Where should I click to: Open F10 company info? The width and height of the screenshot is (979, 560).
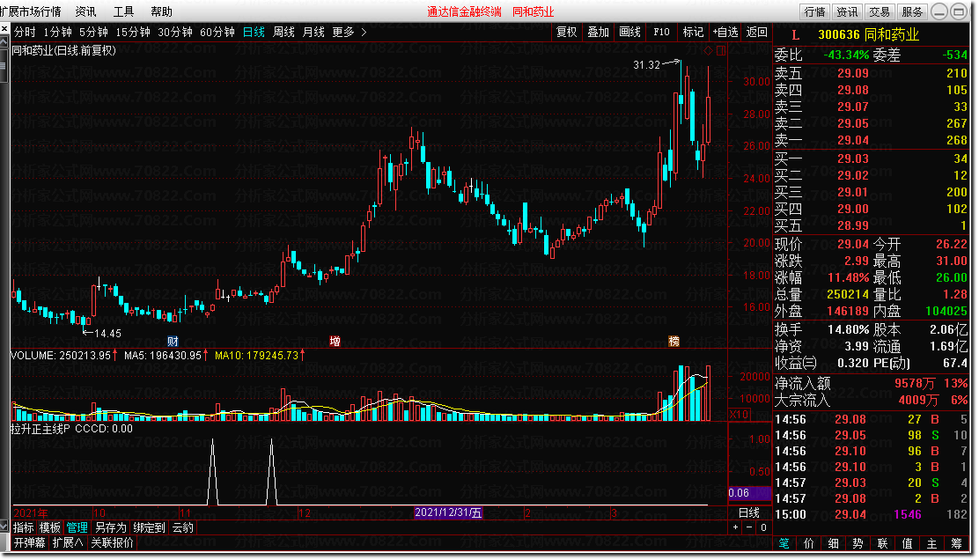(661, 32)
